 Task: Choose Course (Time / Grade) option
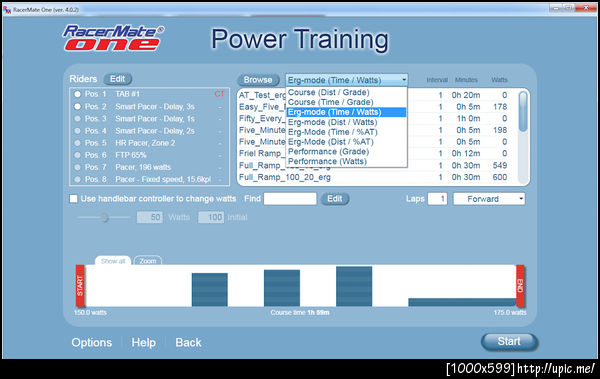click(x=346, y=102)
